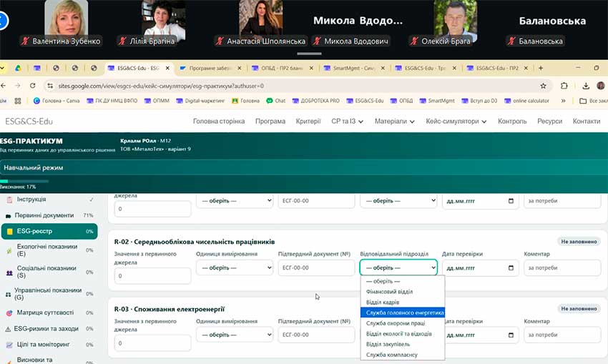Image resolution: width=608 pixels, height=364 pixels.
Task: Collapse R-02 Відповідальний підрозділ dropdown
Action: pyautogui.click(x=398, y=268)
